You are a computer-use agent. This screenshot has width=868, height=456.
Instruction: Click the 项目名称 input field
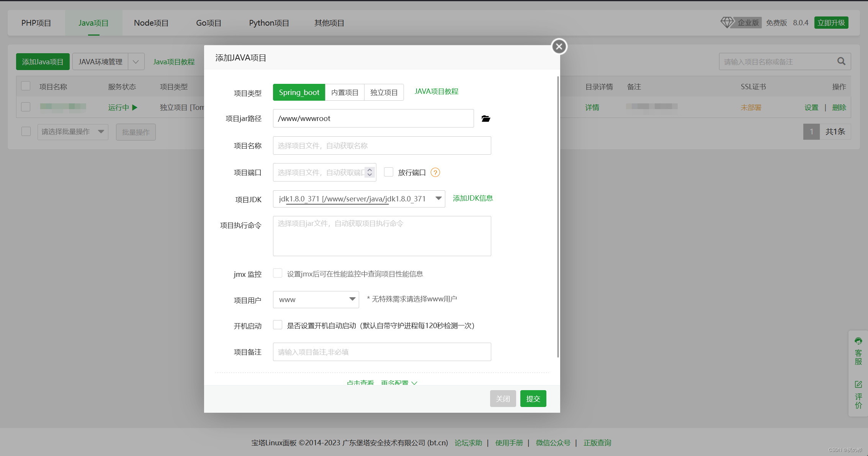(x=382, y=145)
